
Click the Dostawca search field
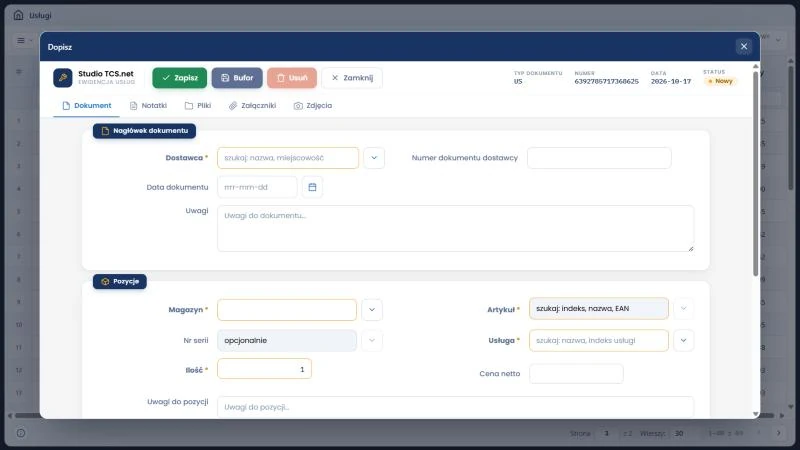pos(288,158)
